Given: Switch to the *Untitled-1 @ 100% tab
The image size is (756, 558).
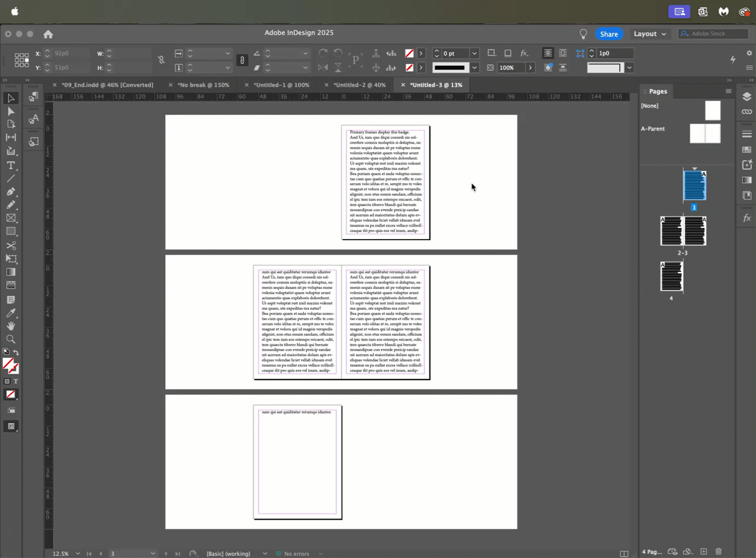Looking at the screenshot, I should pyautogui.click(x=281, y=85).
